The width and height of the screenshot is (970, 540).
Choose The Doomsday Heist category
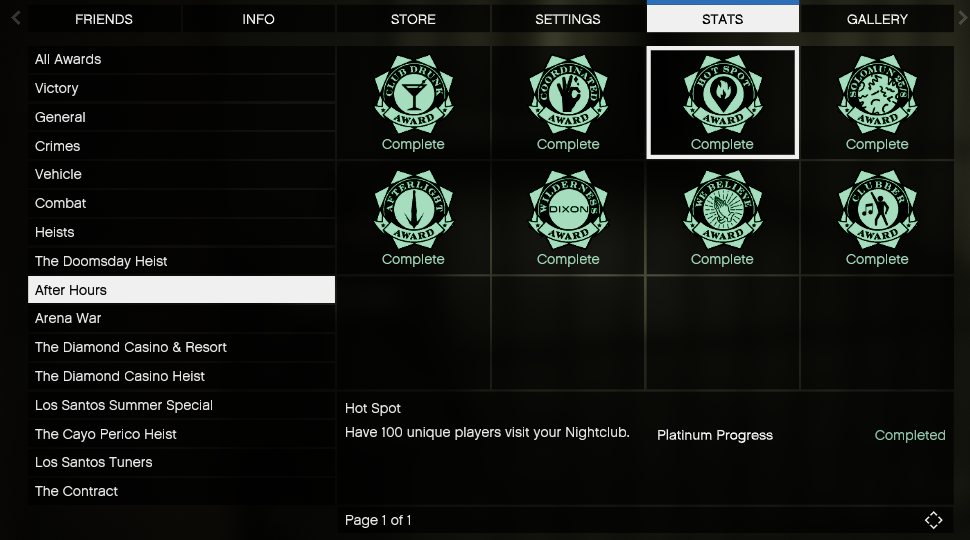coord(181,261)
